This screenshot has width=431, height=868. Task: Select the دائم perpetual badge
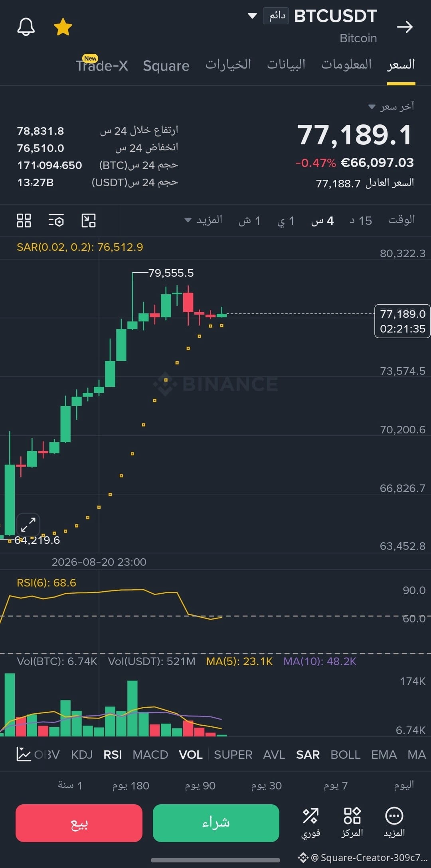point(276,16)
